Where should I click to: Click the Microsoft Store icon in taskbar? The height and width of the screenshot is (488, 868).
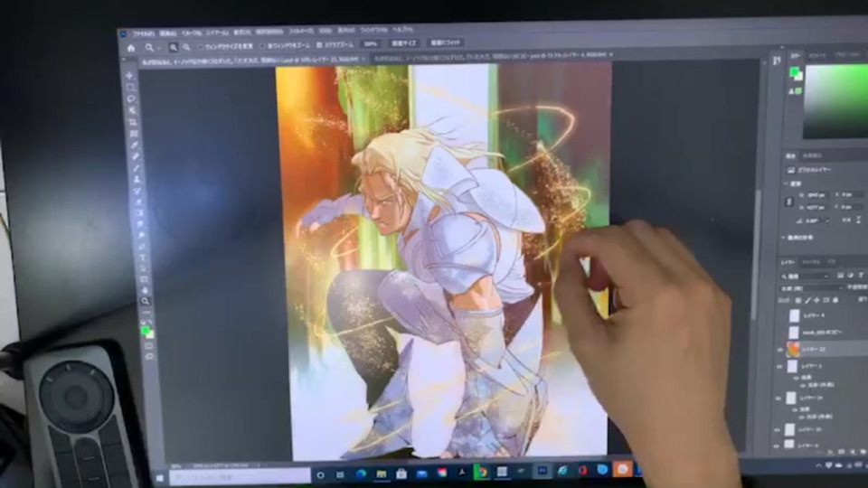coord(401,474)
